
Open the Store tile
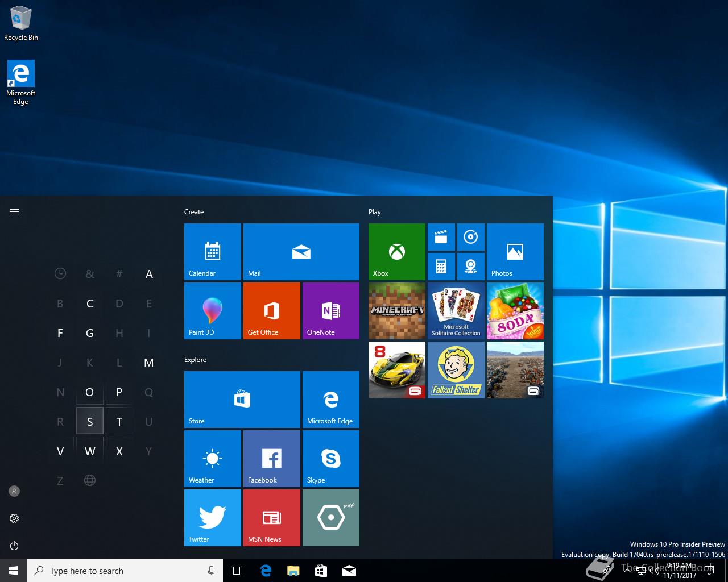pos(242,400)
